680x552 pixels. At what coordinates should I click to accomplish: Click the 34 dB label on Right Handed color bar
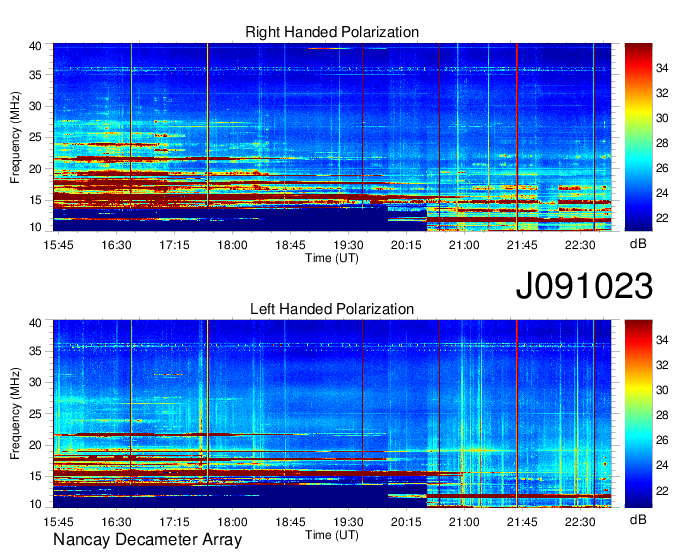pos(662,68)
